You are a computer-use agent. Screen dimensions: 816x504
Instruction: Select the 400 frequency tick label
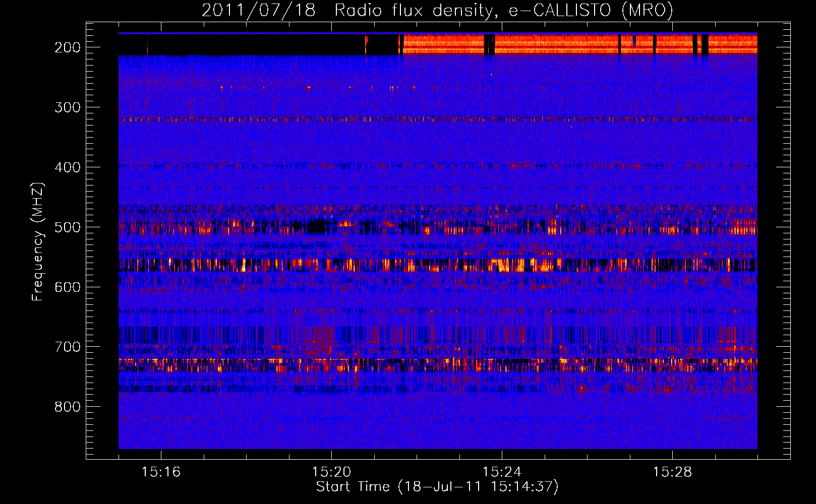click(68, 167)
